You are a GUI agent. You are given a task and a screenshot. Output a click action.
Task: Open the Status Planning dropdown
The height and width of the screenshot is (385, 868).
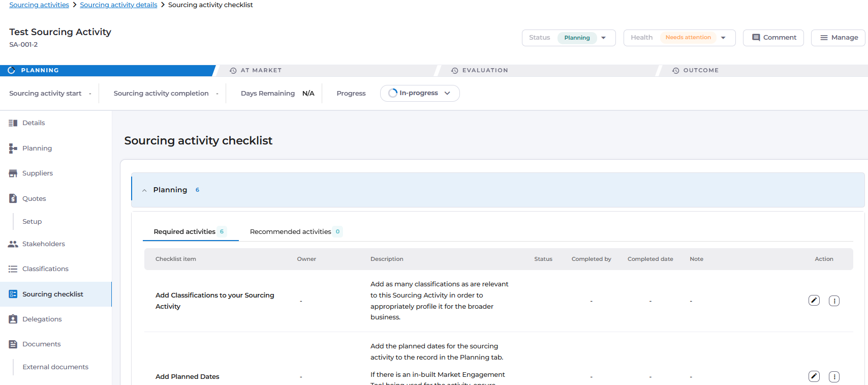coord(603,38)
